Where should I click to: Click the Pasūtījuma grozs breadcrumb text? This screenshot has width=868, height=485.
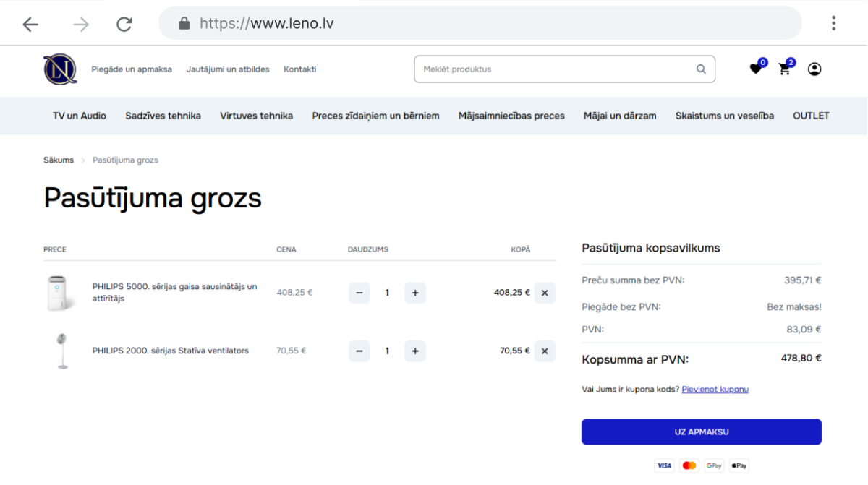tap(125, 160)
